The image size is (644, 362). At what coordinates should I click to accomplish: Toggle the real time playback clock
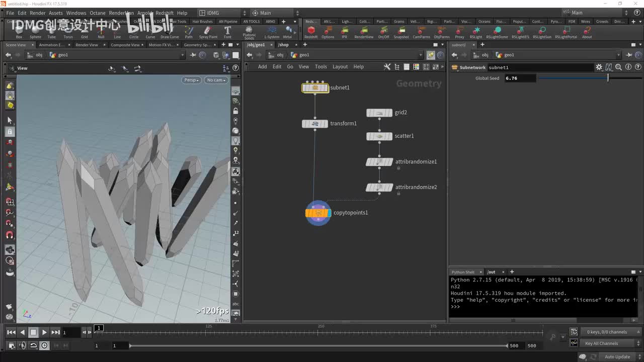(44, 345)
